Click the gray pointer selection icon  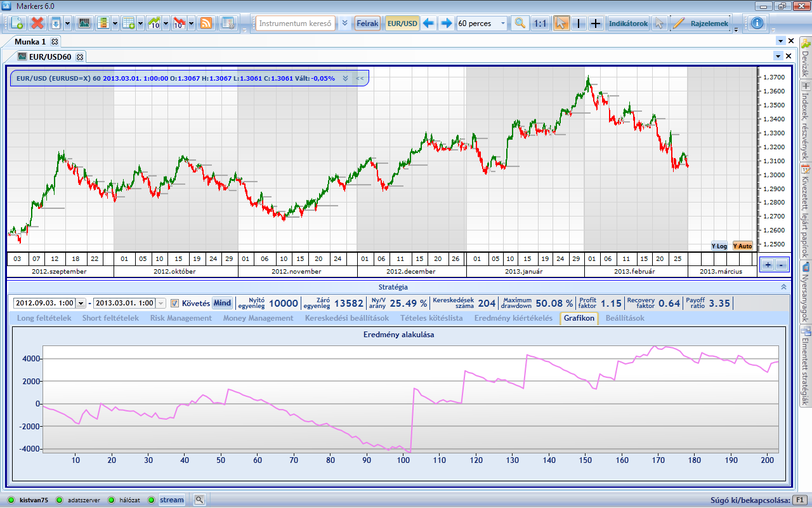coord(659,23)
